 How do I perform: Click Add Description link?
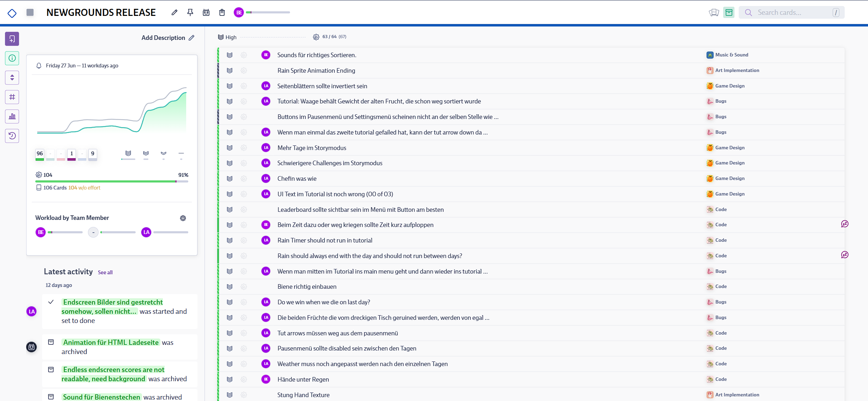point(168,38)
